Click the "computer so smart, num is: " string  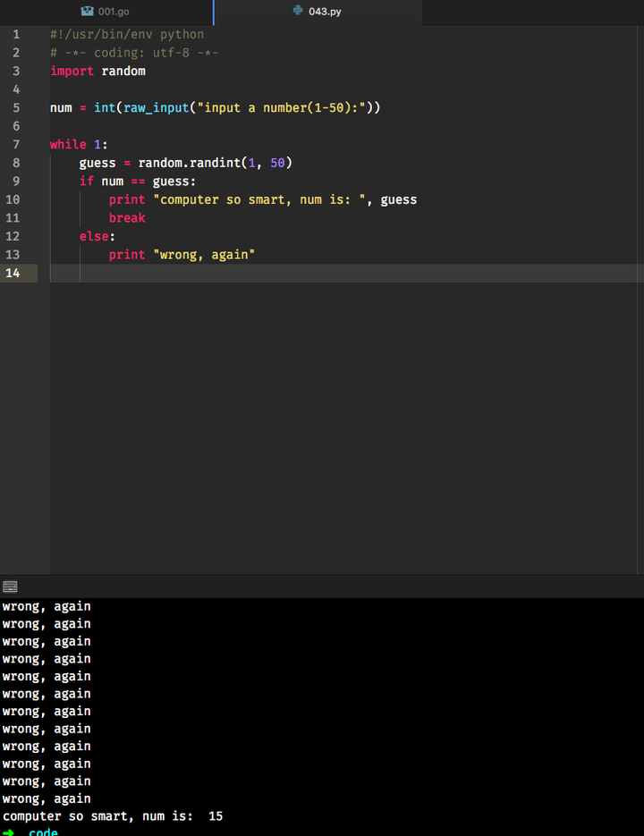259,200
